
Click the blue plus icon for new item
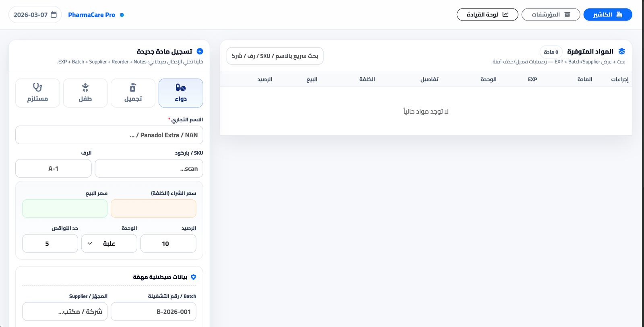pos(200,52)
